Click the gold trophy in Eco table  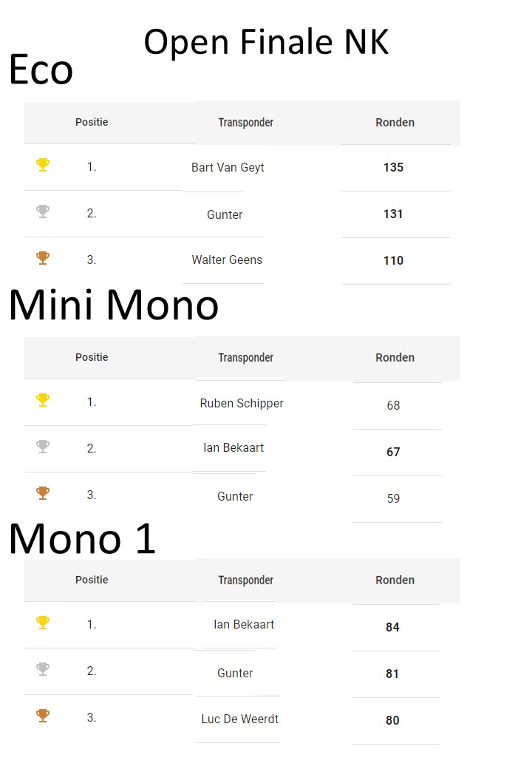click(43, 165)
